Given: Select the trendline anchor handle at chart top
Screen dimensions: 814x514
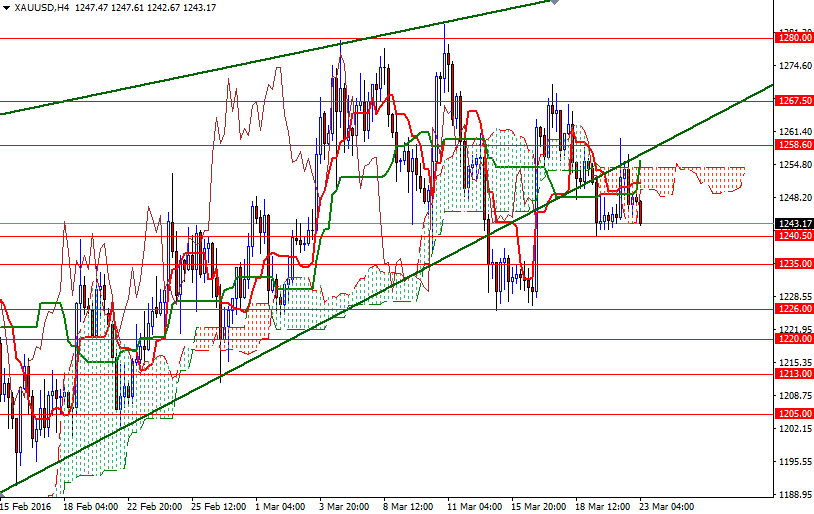Looking at the screenshot, I should tap(553, 2).
